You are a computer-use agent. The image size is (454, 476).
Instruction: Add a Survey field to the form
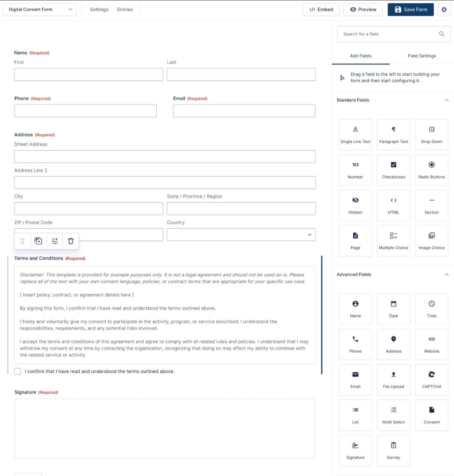point(394,450)
